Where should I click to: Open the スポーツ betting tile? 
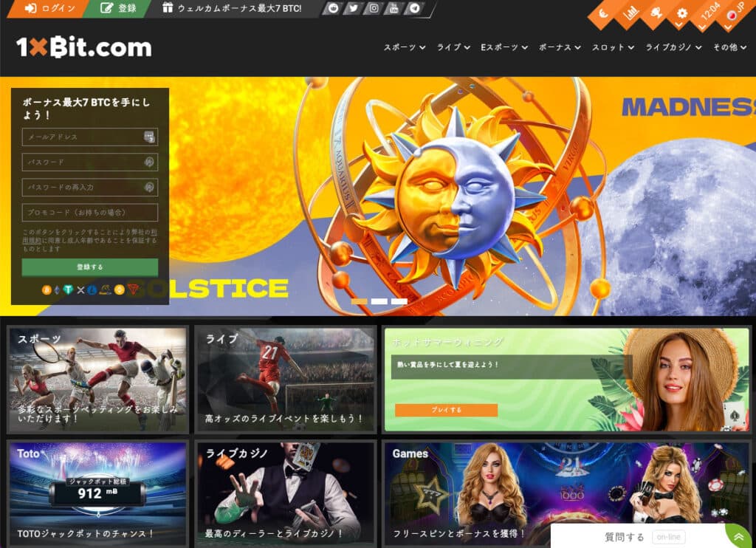tap(98, 379)
